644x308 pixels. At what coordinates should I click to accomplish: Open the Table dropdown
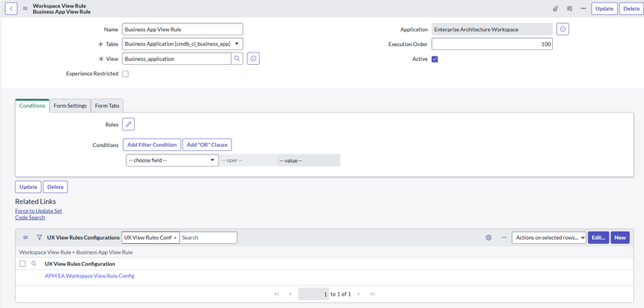click(182, 44)
